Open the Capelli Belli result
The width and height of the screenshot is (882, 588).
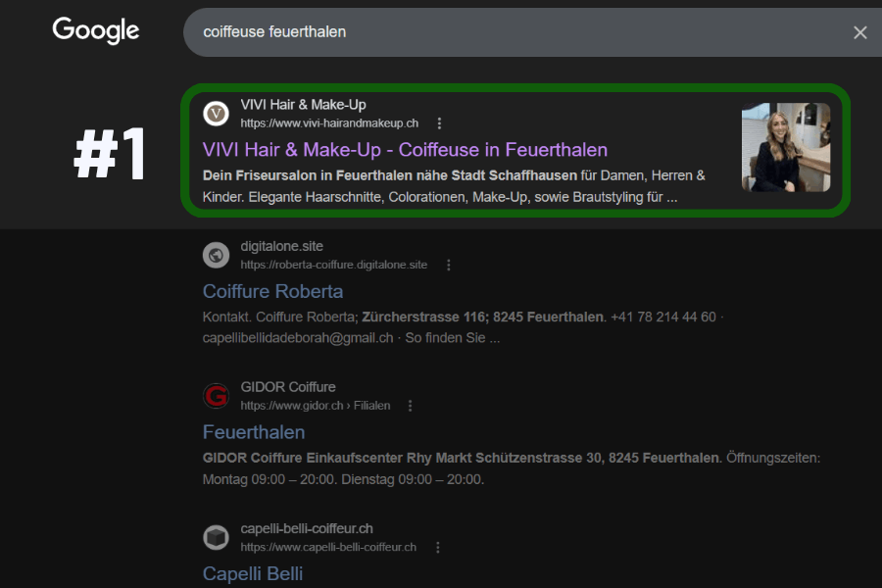coord(253,574)
